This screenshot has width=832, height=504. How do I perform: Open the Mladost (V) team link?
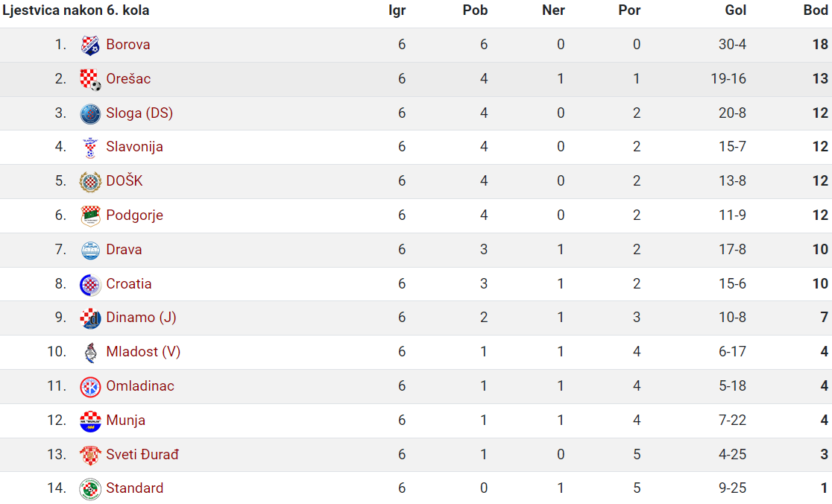[x=143, y=352]
